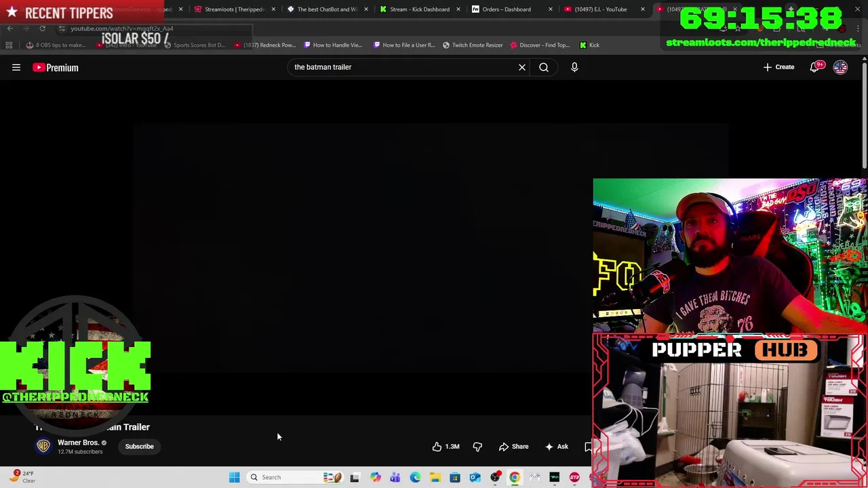Open the weather widget showing 24°F Clear

point(22,477)
